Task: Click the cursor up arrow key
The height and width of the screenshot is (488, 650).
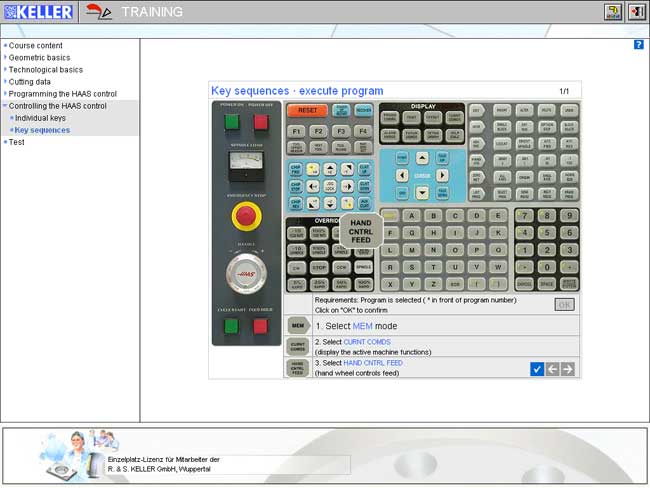Action: click(x=422, y=158)
